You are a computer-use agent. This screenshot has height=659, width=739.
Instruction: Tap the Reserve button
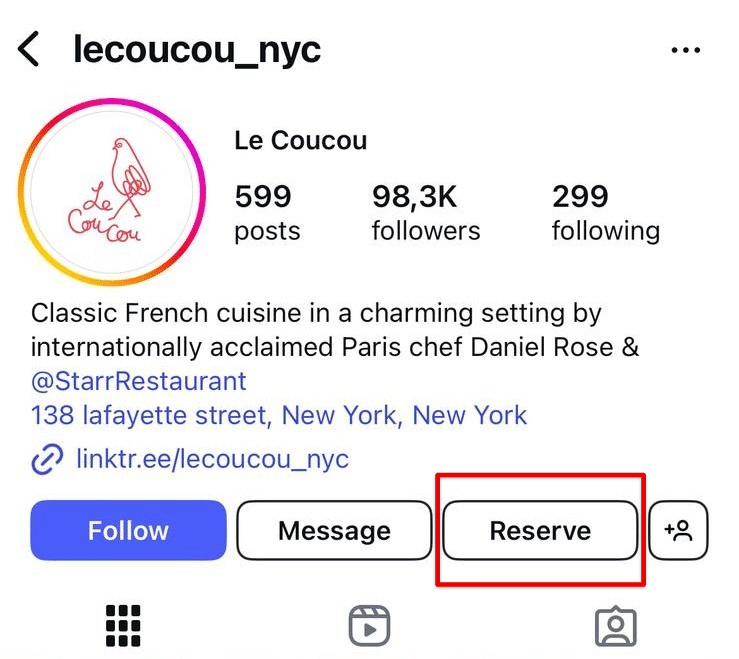tap(540, 530)
